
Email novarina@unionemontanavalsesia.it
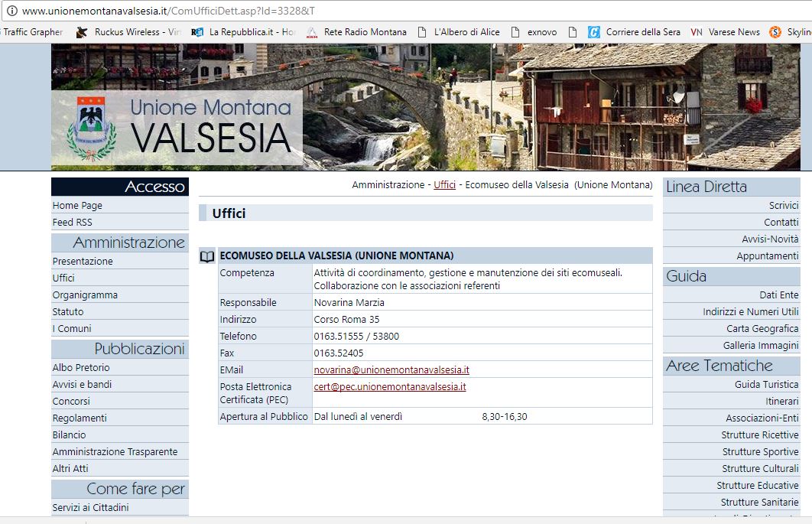coord(391,370)
